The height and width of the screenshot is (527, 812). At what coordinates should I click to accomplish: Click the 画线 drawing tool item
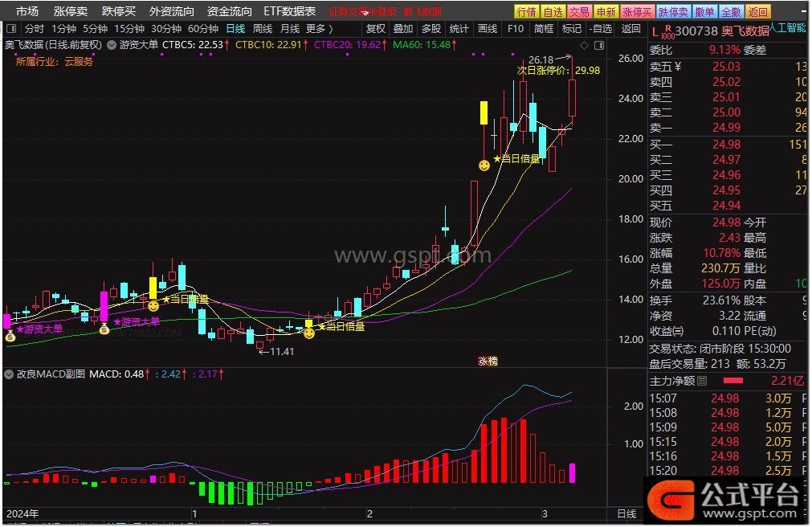click(x=488, y=29)
